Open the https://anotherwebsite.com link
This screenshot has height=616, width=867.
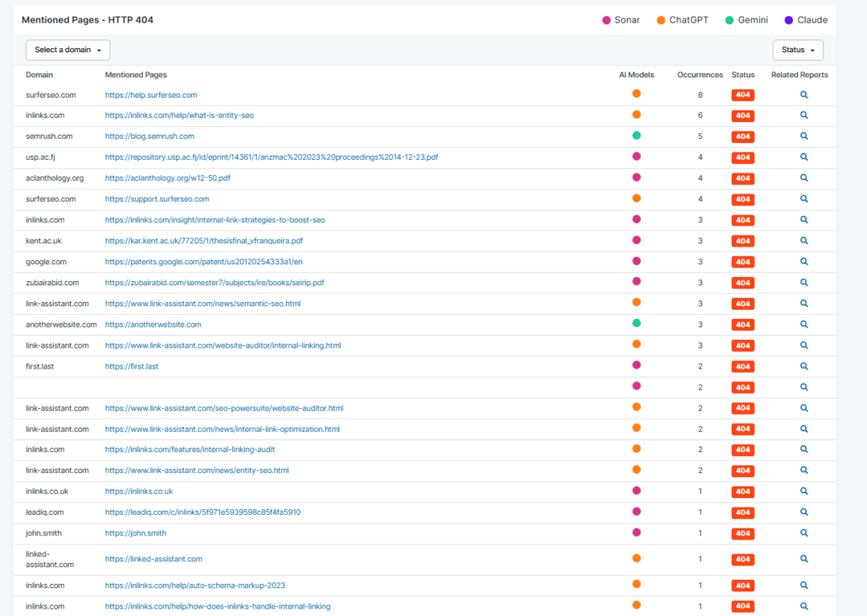click(x=153, y=325)
